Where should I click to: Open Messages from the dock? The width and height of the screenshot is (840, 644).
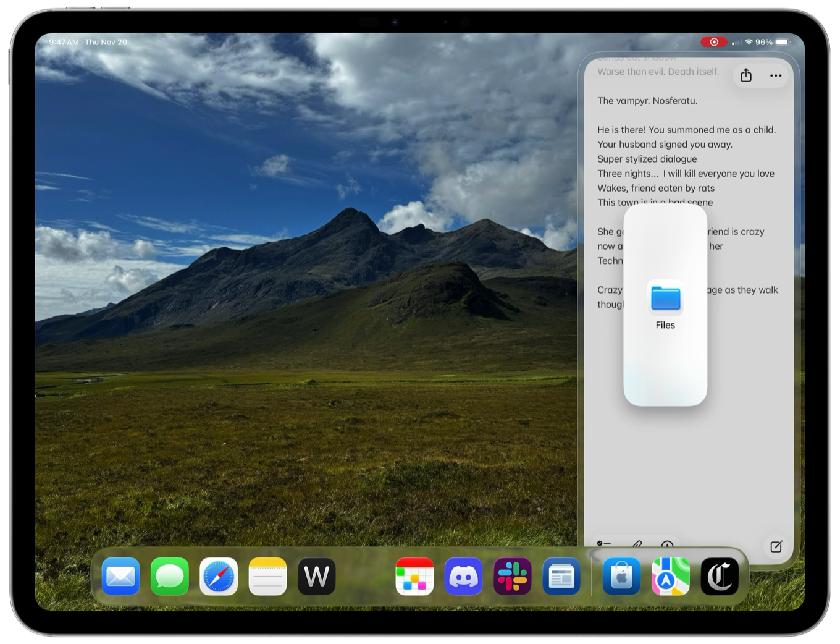click(170, 577)
